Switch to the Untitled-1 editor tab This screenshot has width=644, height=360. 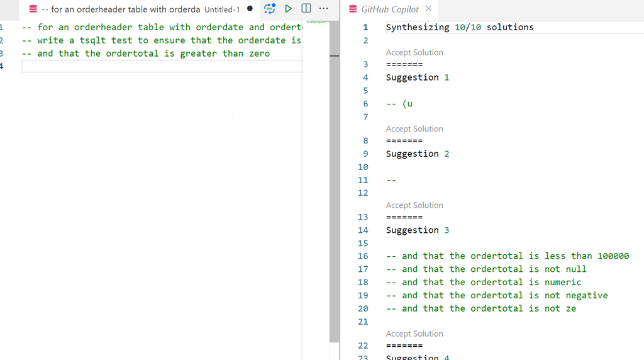point(138,9)
